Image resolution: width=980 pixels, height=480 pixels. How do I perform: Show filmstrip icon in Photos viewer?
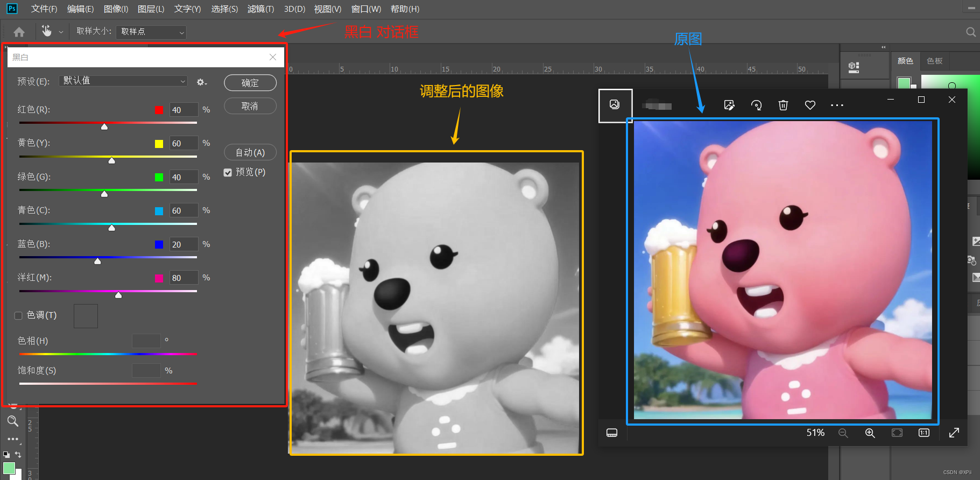pos(612,433)
